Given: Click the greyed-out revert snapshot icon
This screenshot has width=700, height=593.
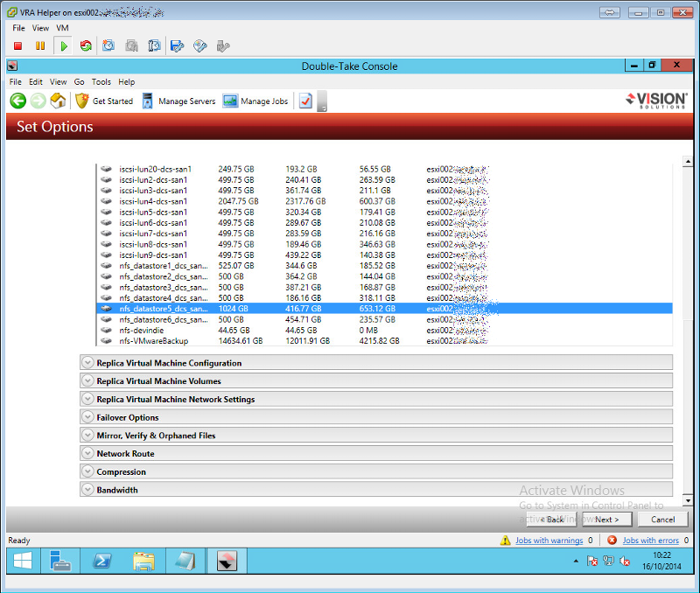Looking at the screenshot, I should click(x=132, y=46).
